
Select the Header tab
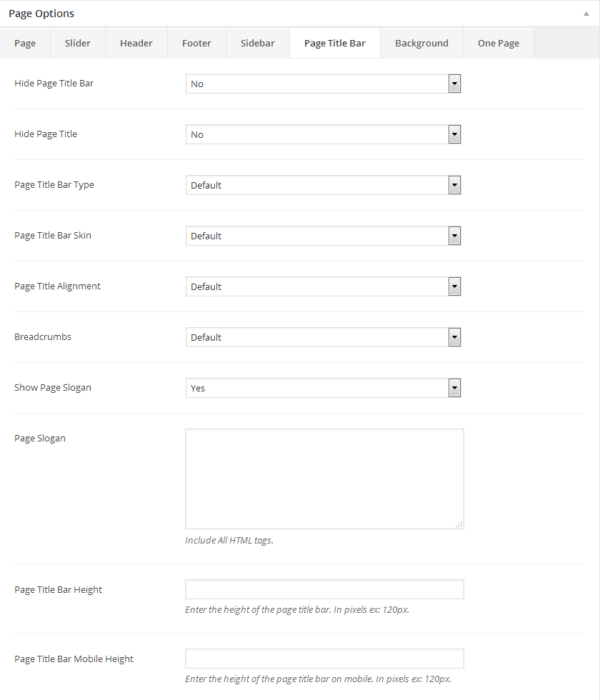click(136, 43)
